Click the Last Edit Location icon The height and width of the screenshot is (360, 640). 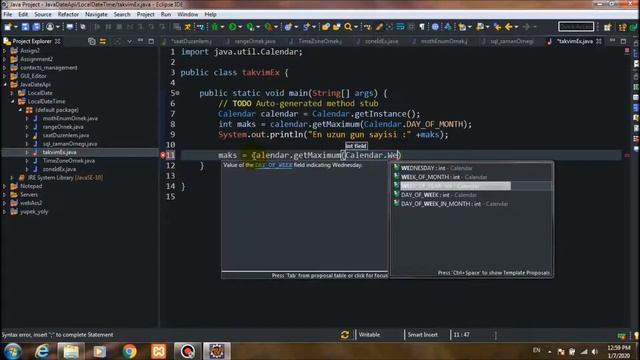pos(498,27)
